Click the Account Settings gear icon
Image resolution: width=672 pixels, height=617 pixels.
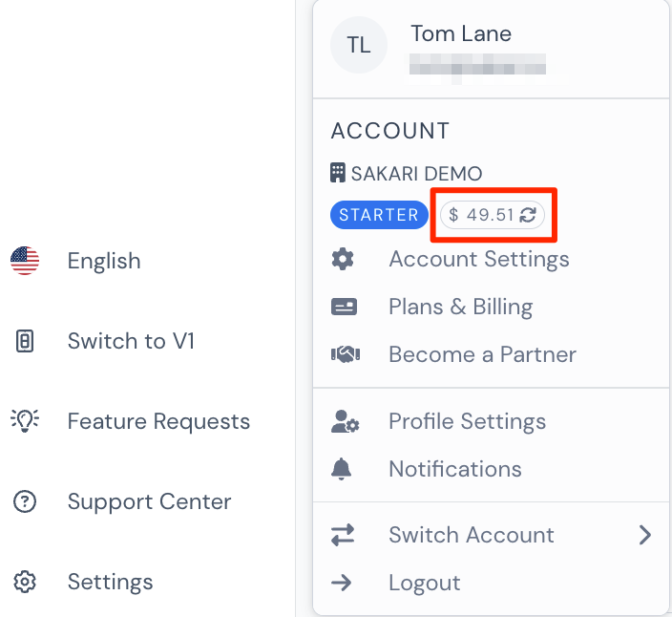pos(343,260)
